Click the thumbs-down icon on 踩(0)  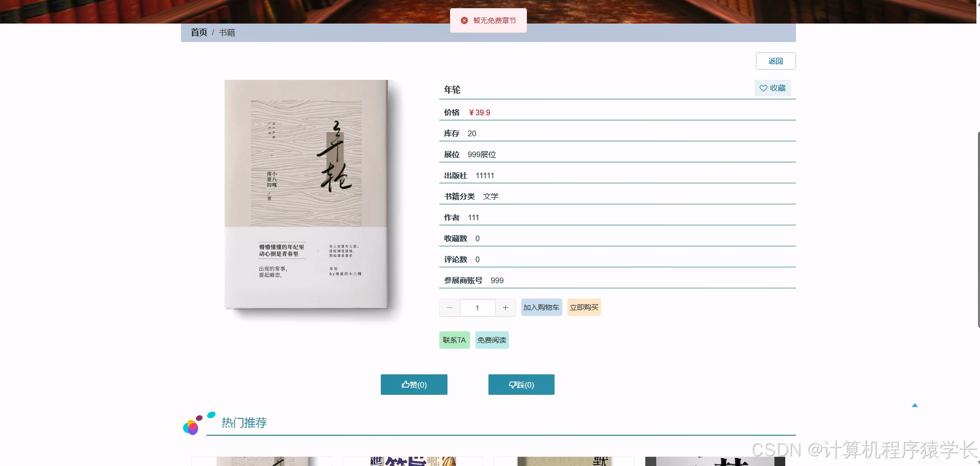point(513,385)
